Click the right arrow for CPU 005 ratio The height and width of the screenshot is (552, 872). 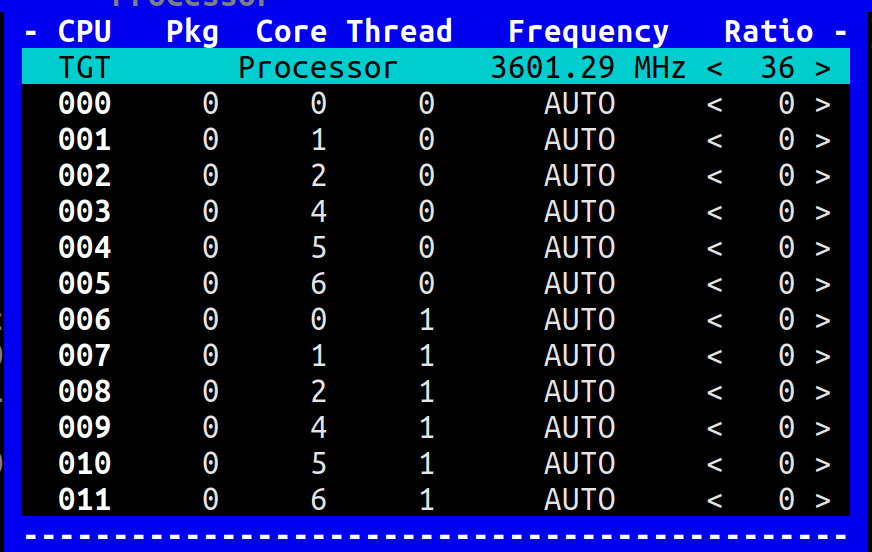click(823, 285)
